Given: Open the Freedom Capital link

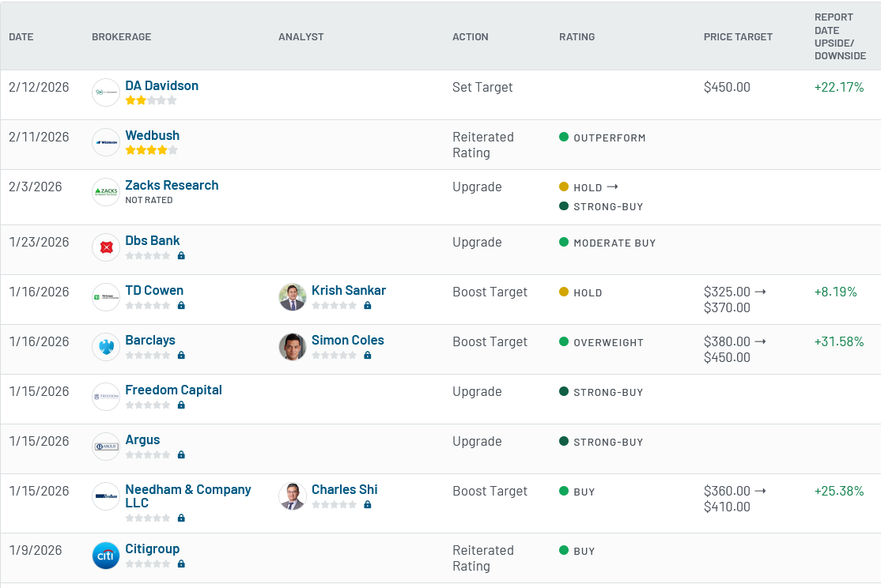Looking at the screenshot, I should (x=174, y=390).
